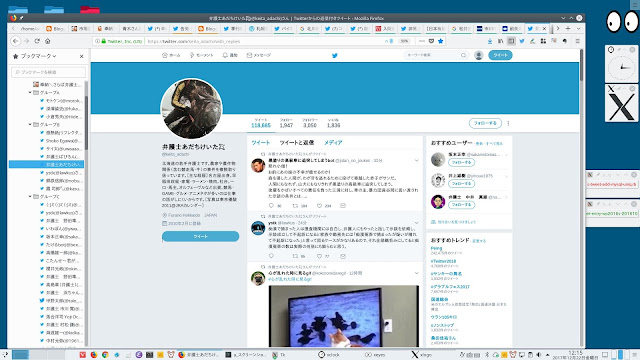Screen dimensions: 640x360
Task: Click the blue bookmark star in address bar
Action: [440, 41]
